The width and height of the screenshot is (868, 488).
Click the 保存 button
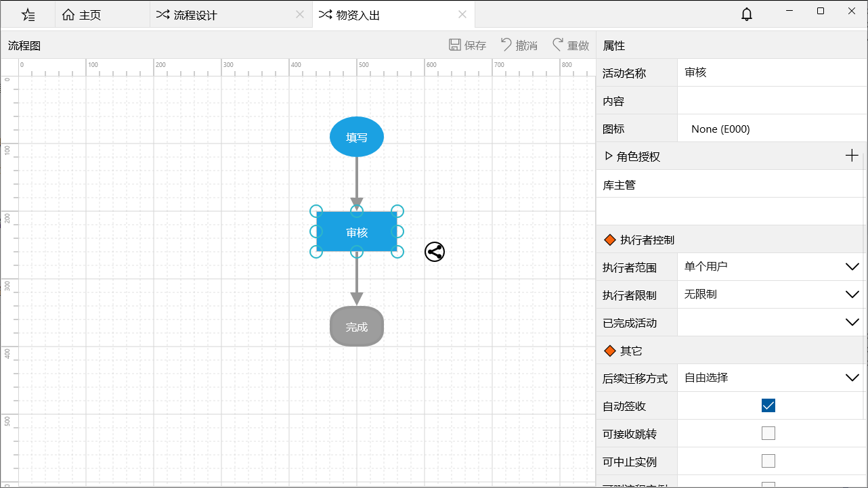[467, 45]
